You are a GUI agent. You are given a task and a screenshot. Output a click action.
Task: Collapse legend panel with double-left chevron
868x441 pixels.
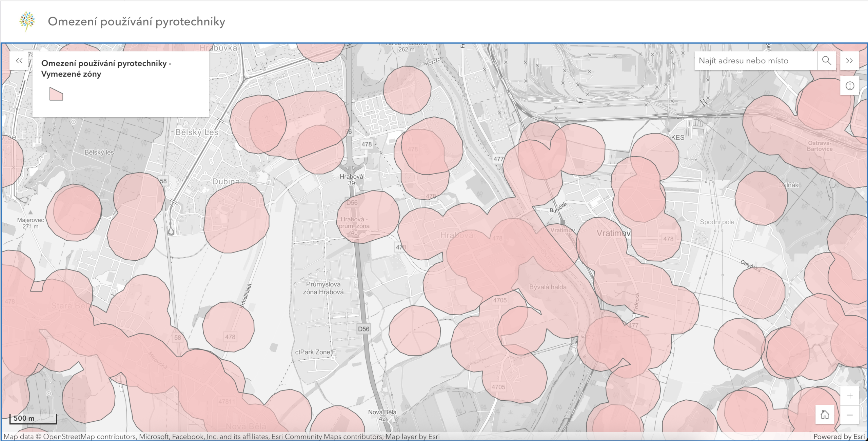[x=19, y=61]
